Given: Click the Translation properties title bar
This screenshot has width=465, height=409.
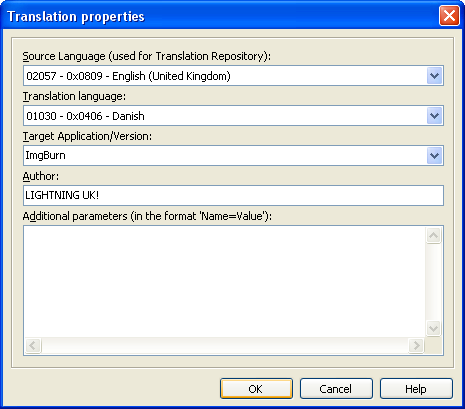Looking at the screenshot, I should pos(220,16).
